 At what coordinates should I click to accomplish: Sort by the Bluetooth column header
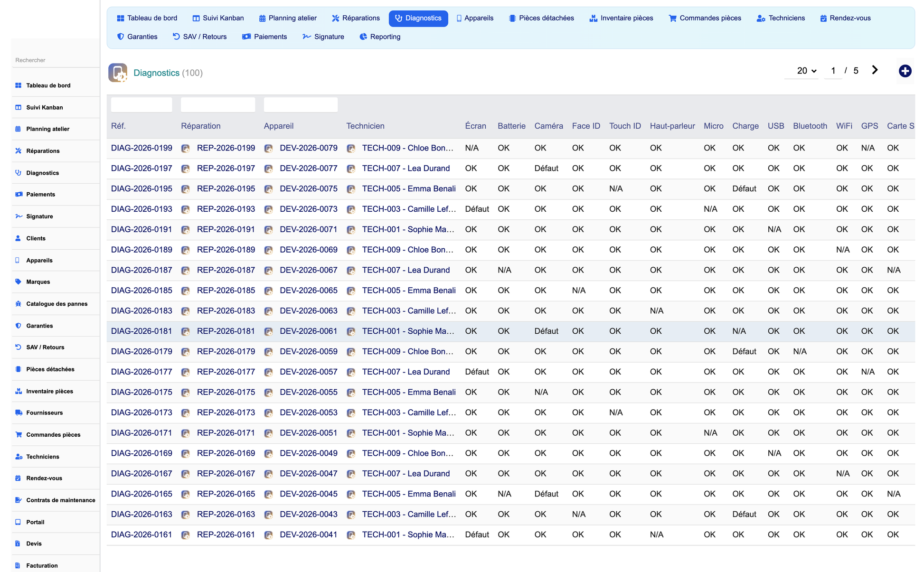coord(810,126)
